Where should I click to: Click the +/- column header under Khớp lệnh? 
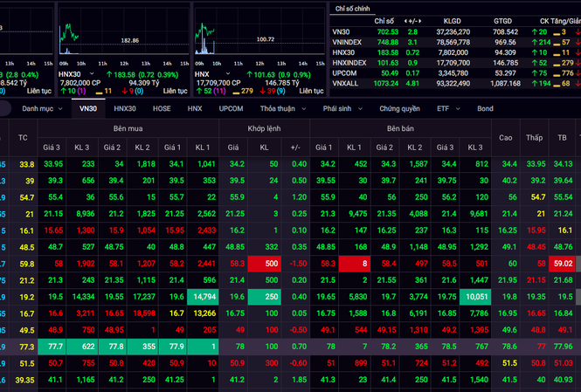(x=295, y=148)
